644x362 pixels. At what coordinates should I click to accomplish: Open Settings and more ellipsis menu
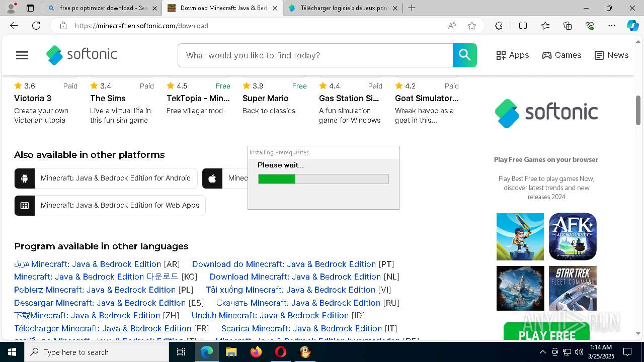[x=612, y=26]
